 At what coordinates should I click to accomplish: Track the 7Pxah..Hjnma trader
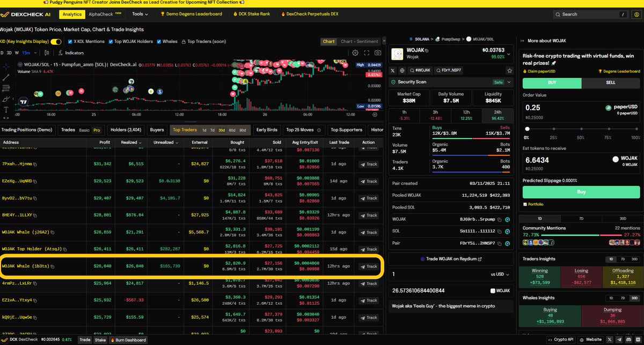tap(369, 164)
